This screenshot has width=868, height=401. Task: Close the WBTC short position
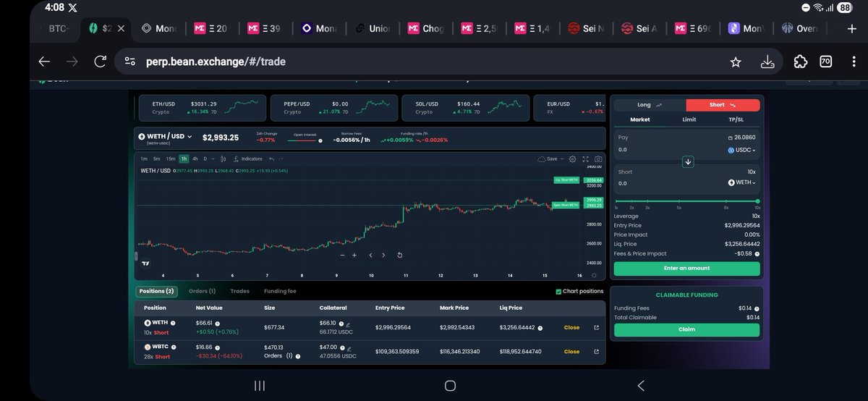click(571, 352)
